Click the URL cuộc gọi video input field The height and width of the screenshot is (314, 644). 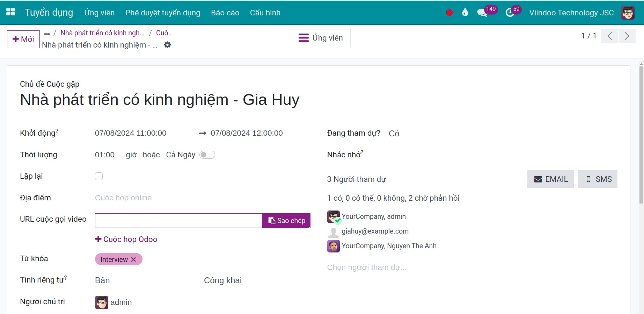click(178, 221)
